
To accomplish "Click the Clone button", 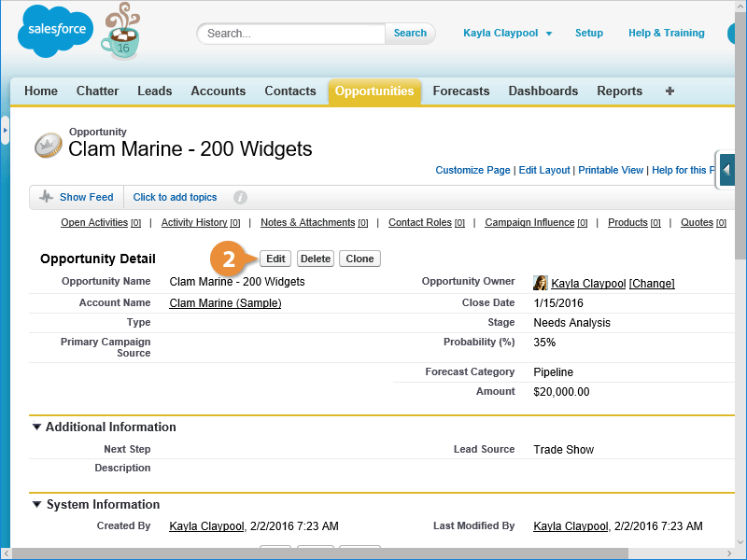I will tap(359, 259).
